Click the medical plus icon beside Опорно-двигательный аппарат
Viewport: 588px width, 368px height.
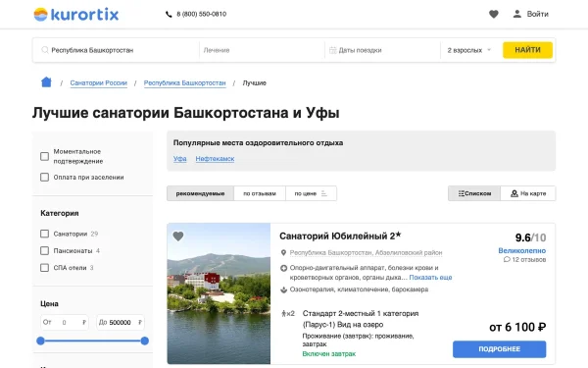click(283, 268)
